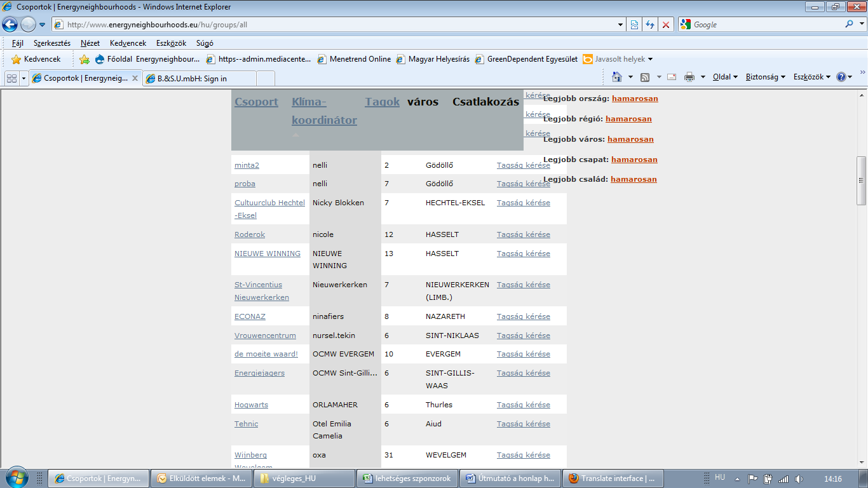Open the Súgó menu
This screenshot has width=868, height=488.
coord(205,43)
